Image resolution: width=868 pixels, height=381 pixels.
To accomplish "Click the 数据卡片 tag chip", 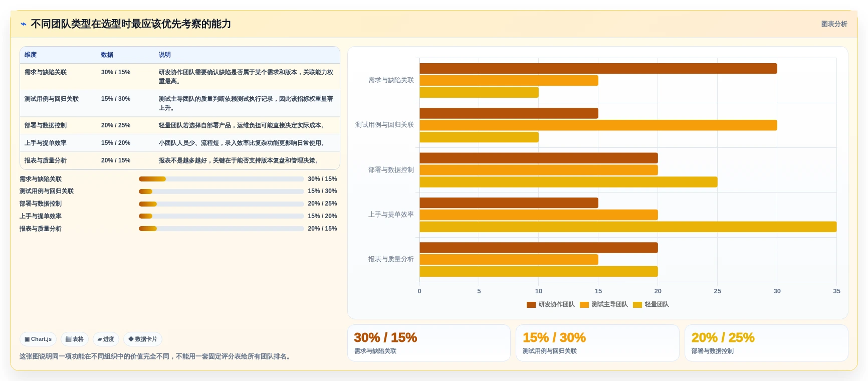I will [143, 339].
